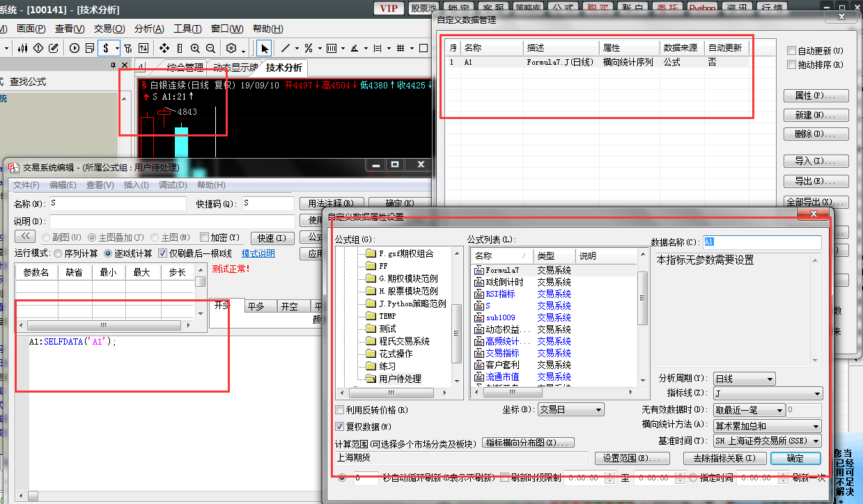Open 分析 menu in main menu bar

point(149,29)
